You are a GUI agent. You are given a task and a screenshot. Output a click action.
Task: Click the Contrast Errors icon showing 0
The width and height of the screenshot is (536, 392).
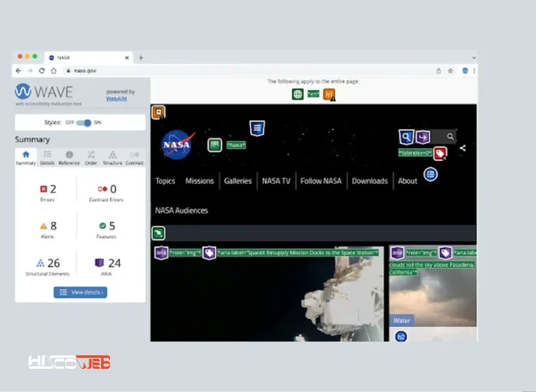(x=102, y=188)
